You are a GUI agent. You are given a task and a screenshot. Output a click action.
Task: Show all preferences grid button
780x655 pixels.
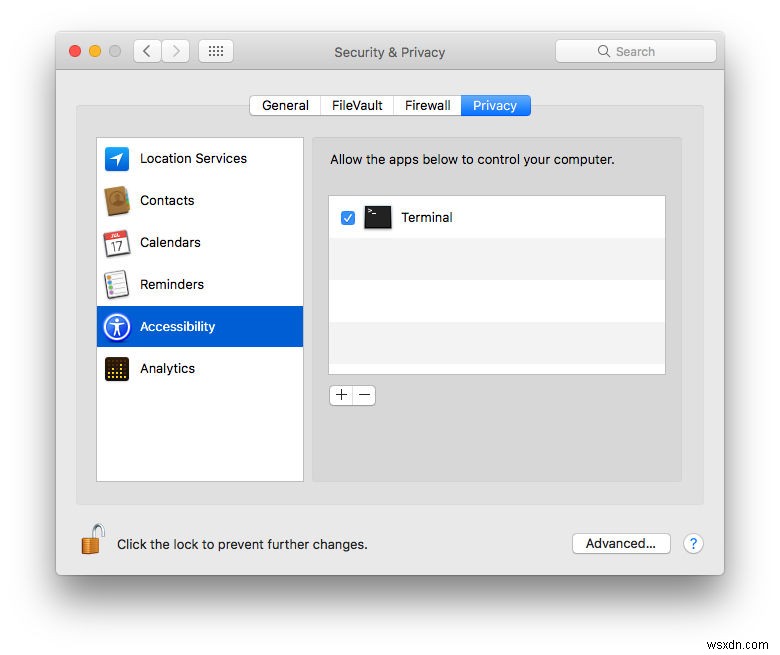click(216, 51)
